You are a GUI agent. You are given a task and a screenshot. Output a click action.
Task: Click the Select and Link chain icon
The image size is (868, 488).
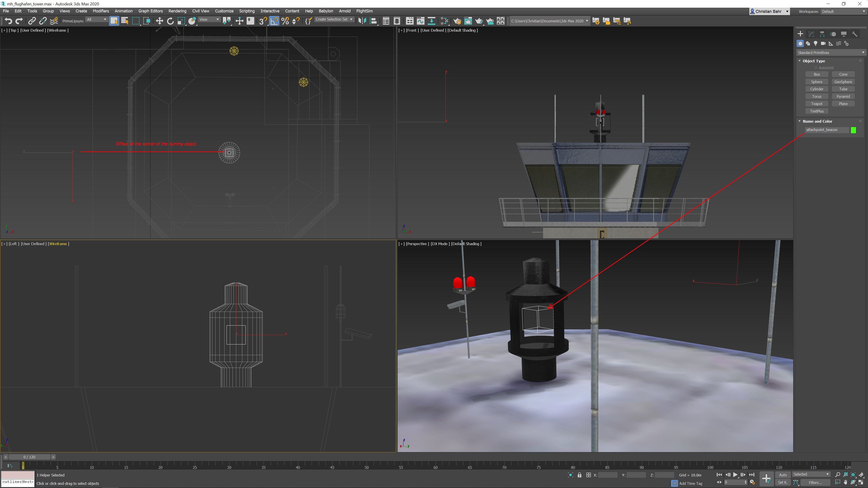tap(32, 21)
